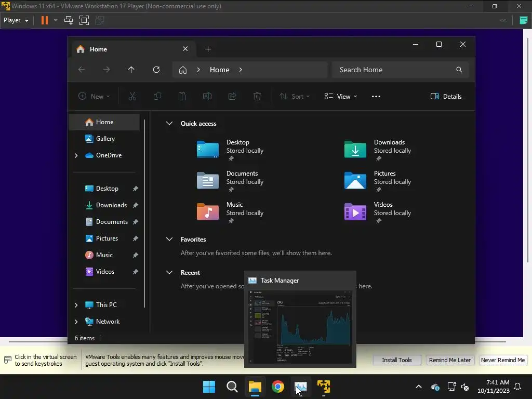Click the Rename icon in Explorer toolbar
The width and height of the screenshot is (532, 399).
(207, 96)
